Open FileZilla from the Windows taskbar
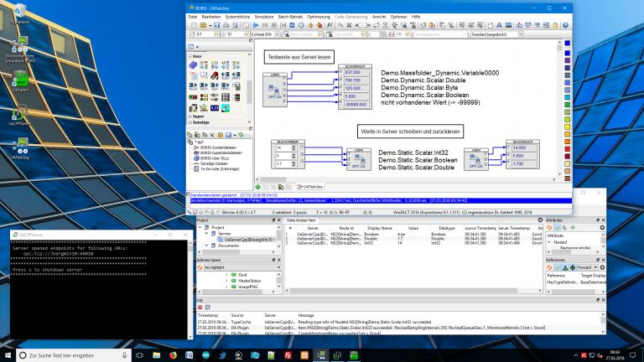 [x=288, y=355]
